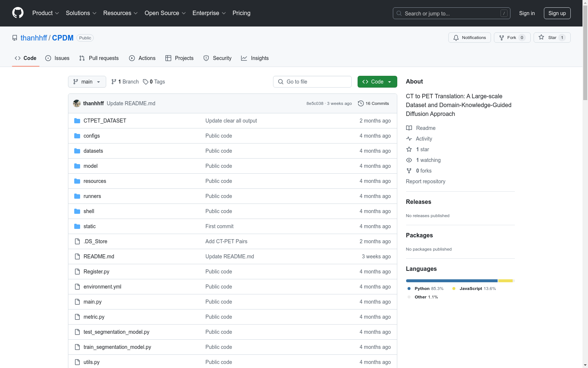Star this repository
The width and height of the screenshot is (588, 368).
click(x=552, y=38)
